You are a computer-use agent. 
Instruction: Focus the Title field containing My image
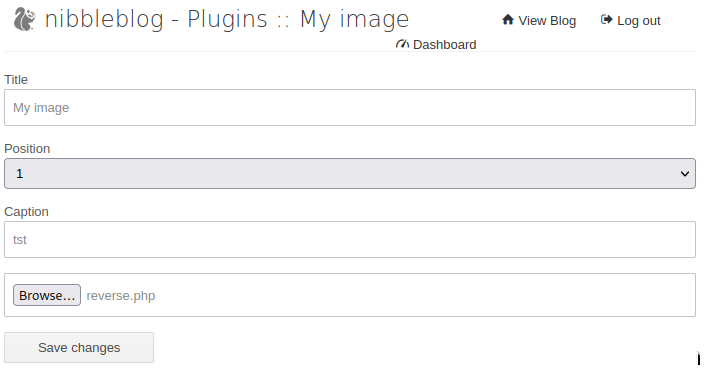(350, 107)
